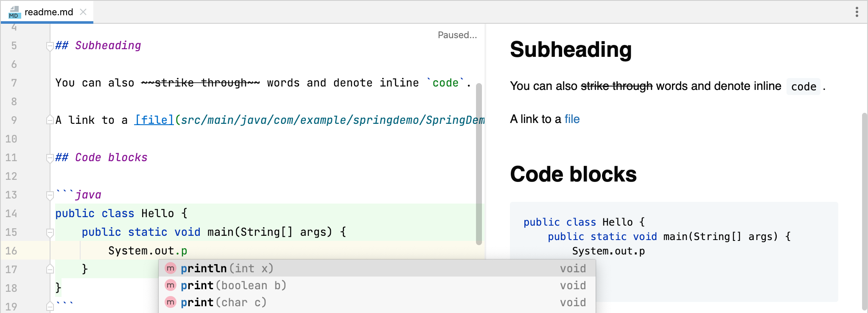This screenshot has height=313, width=868.
Task: Collapse the Code blocks heading fold on line 11
Action: click(x=50, y=158)
